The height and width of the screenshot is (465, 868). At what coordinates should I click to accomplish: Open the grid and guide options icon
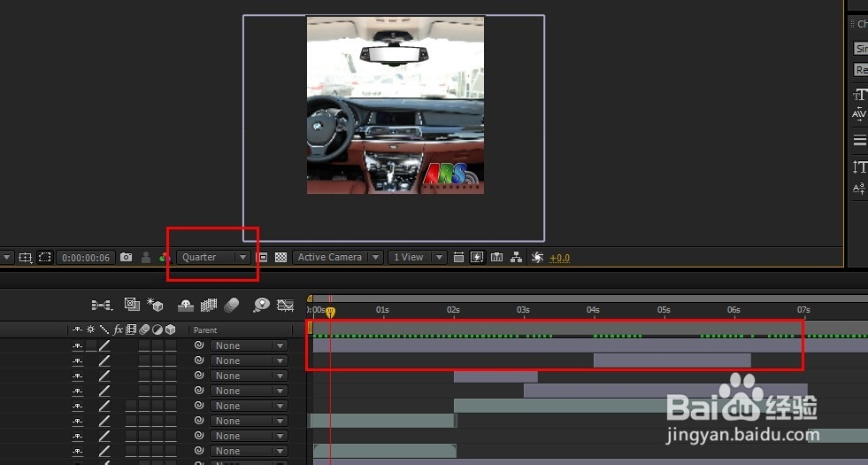pos(25,258)
